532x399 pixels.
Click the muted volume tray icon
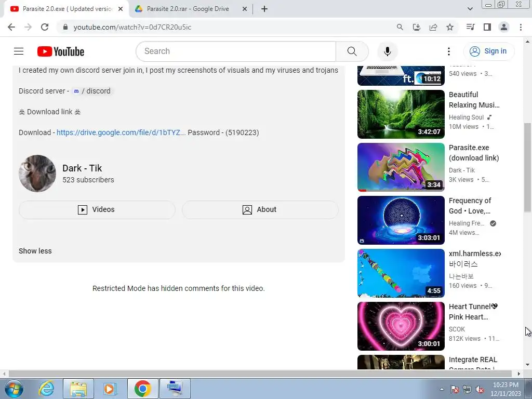coord(480,389)
